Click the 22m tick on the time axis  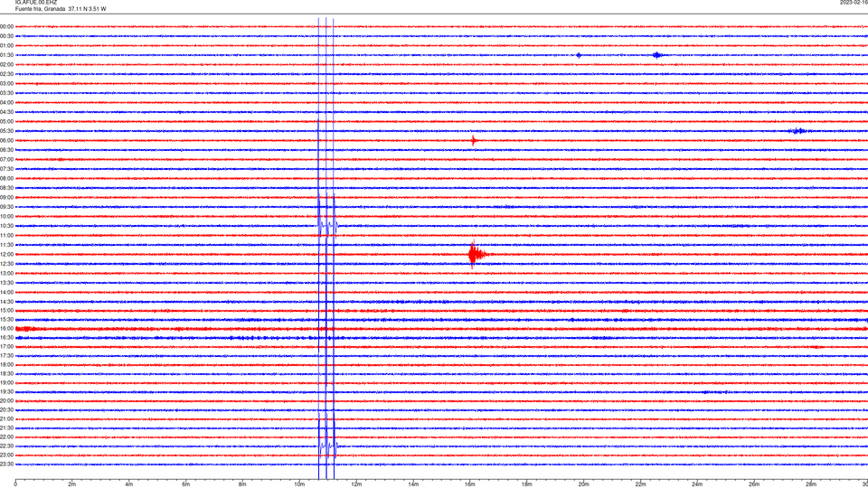point(640,484)
